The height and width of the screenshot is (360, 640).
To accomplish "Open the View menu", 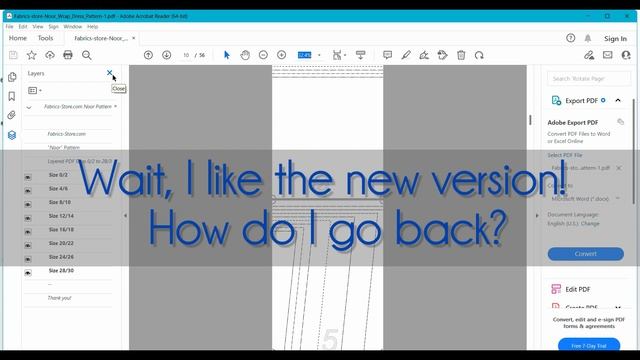I will (x=38, y=27).
